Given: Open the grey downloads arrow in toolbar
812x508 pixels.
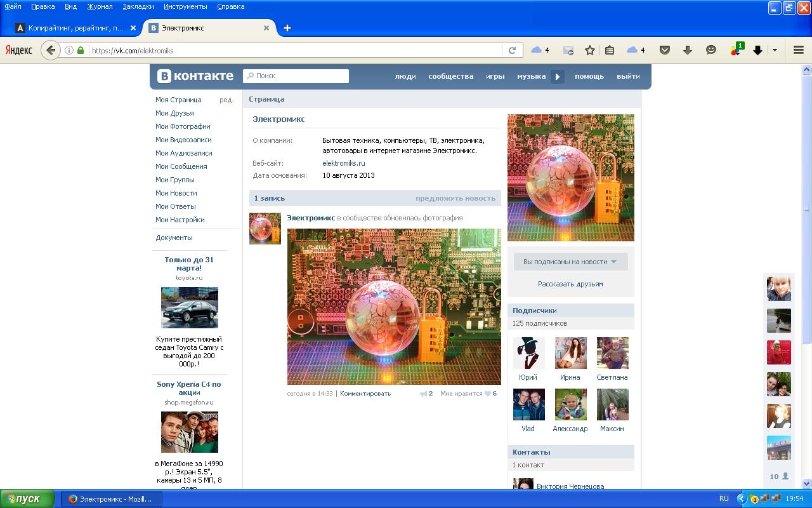Looking at the screenshot, I should pos(687,50).
